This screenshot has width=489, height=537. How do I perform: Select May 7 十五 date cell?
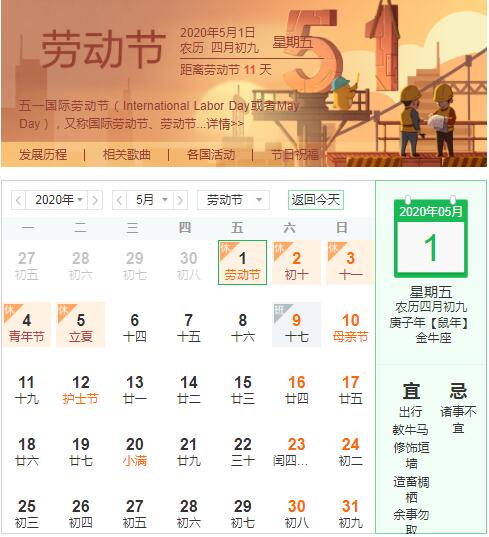point(189,325)
